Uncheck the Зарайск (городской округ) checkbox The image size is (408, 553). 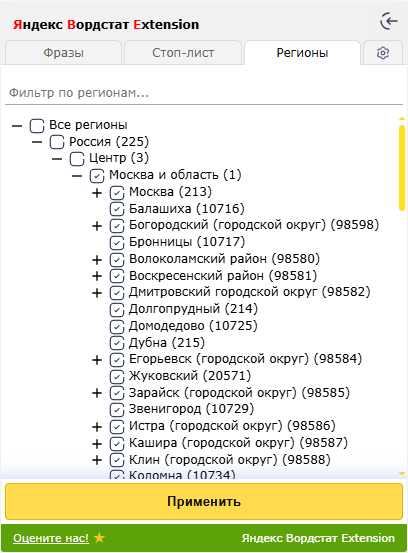click(x=117, y=393)
